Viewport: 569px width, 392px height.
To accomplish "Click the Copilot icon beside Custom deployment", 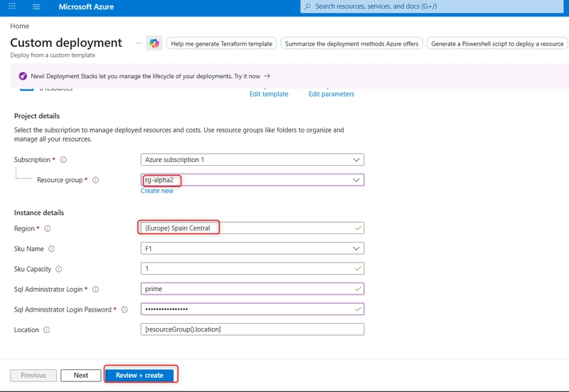I will pyautogui.click(x=154, y=43).
